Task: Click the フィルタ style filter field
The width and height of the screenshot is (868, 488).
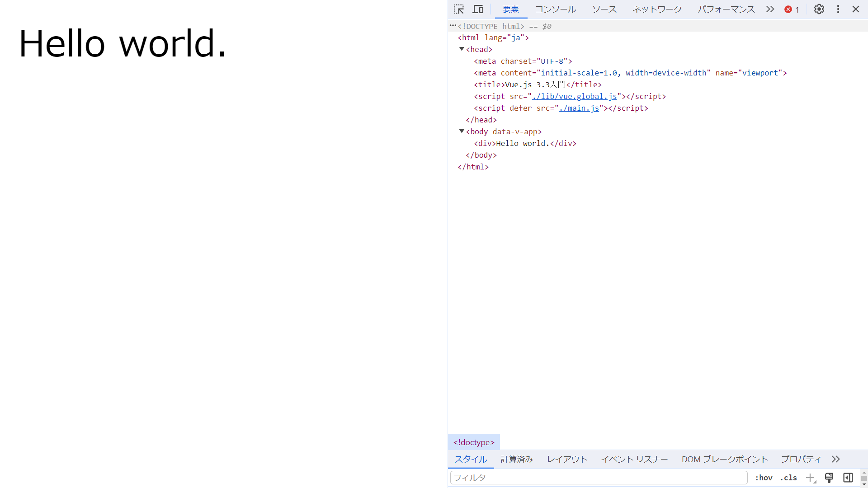Action: tap(599, 478)
